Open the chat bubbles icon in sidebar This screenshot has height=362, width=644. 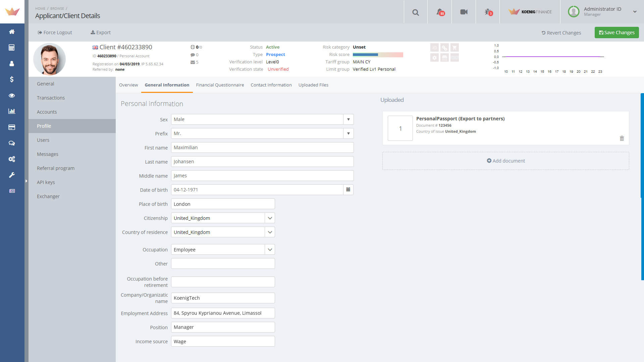12,143
